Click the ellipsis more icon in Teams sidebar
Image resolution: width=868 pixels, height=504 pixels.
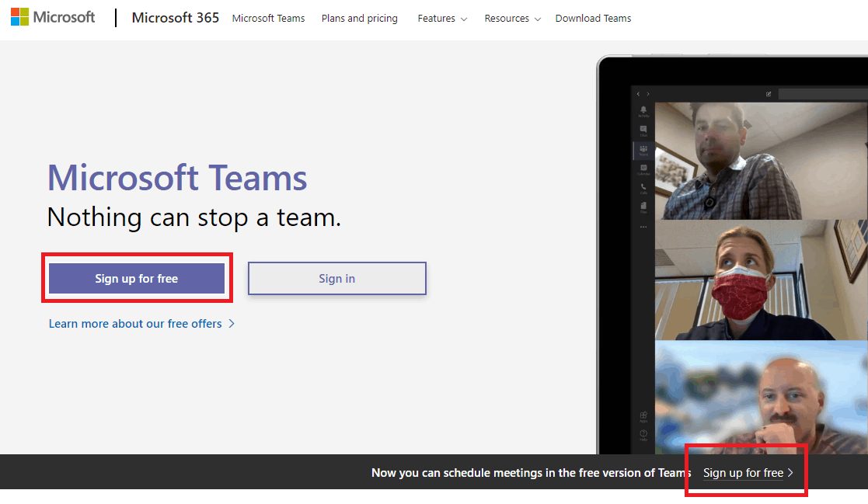point(643,227)
